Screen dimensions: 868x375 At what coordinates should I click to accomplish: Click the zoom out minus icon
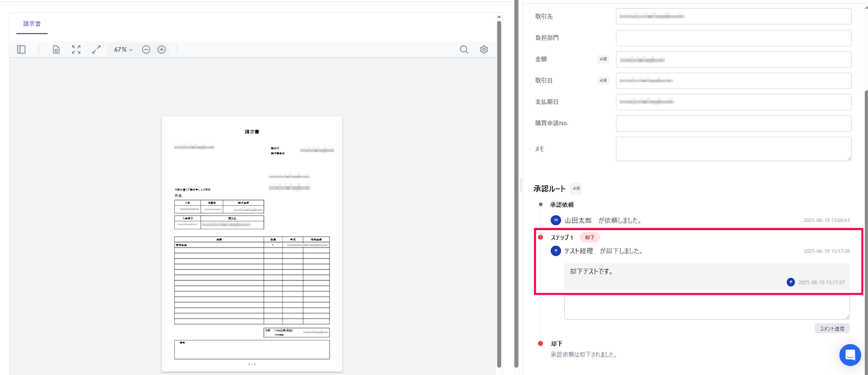(146, 49)
